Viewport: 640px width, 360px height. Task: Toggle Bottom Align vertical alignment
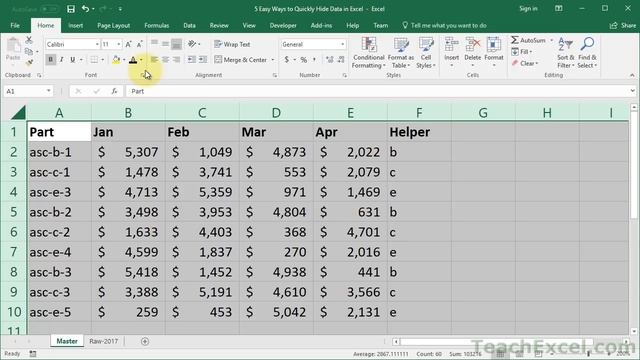tap(176, 44)
